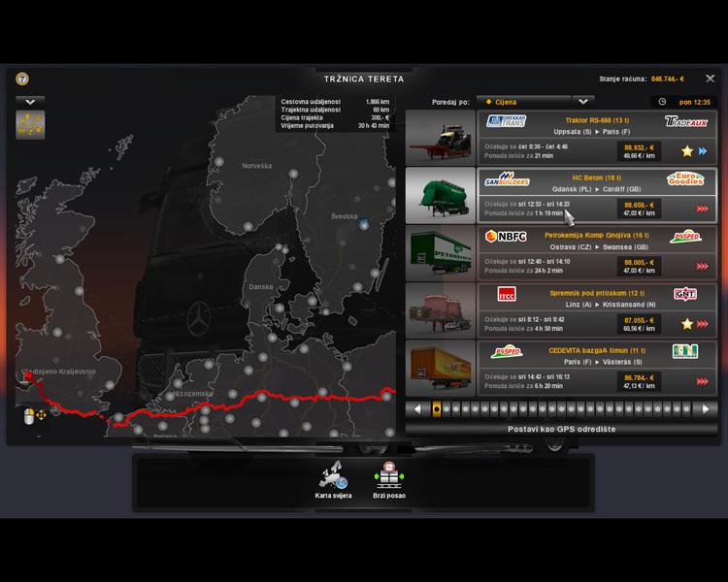Click the green HC Beton trailer thumbnail
The image size is (728, 582).
point(440,195)
